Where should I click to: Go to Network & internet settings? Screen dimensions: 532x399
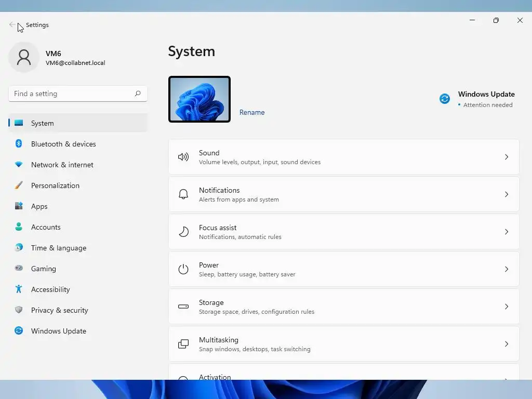pyautogui.click(x=78, y=165)
